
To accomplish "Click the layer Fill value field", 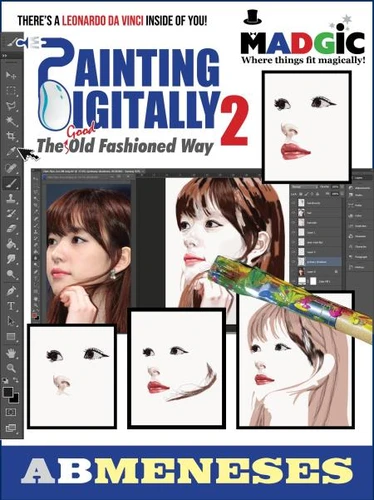I will click(335, 194).
